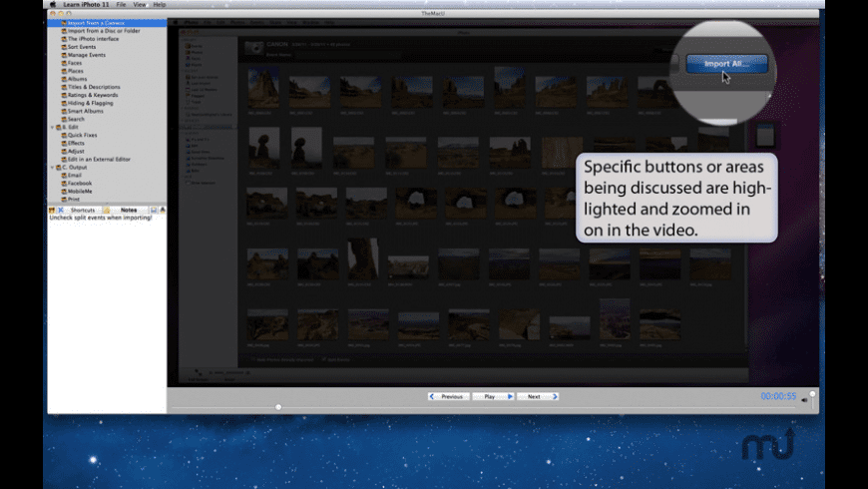The width and height of the screenshot is (868, 489).
Task: Open the Learn iPhoto 11 menu
Action: point(86,4)
